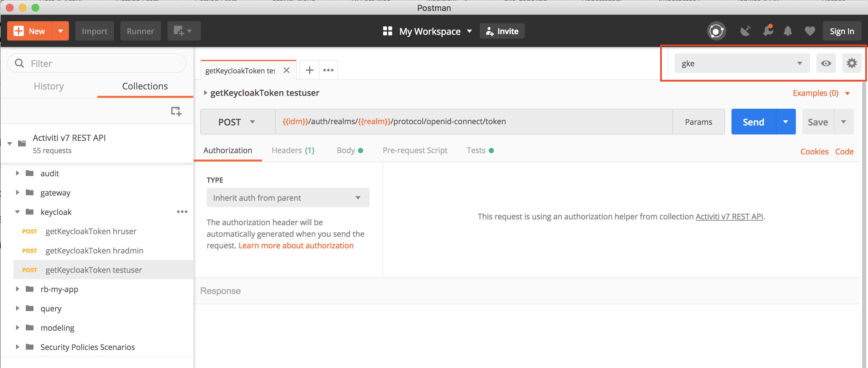
Task: Open Inherit auth from parent type dropdown
Action: pyautogui.click(x=288, y=198)
